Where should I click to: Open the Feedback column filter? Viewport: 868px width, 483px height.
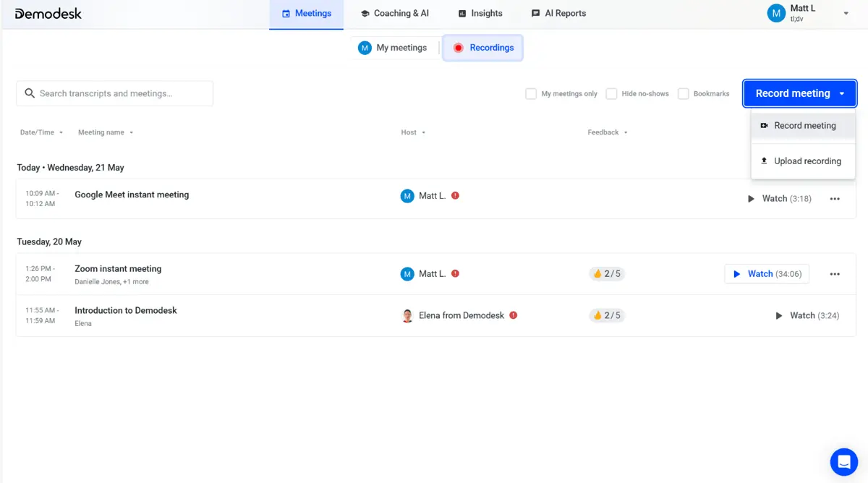[x=608, y=132]
